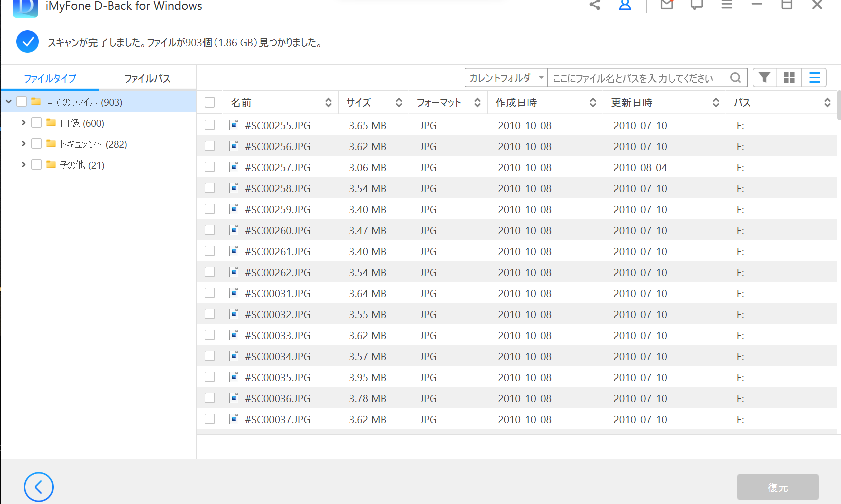
Task: Switch to grid thumbnail view
Action: click(789, 78)
